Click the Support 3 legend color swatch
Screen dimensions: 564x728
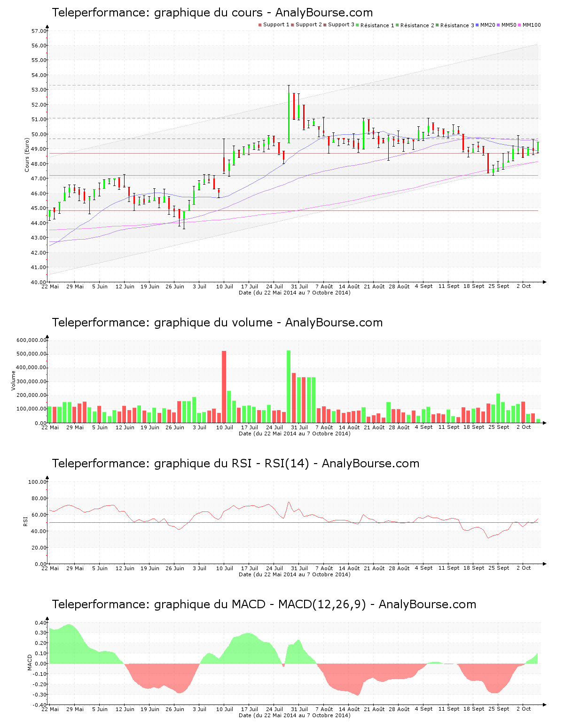(x=325, y=25)
